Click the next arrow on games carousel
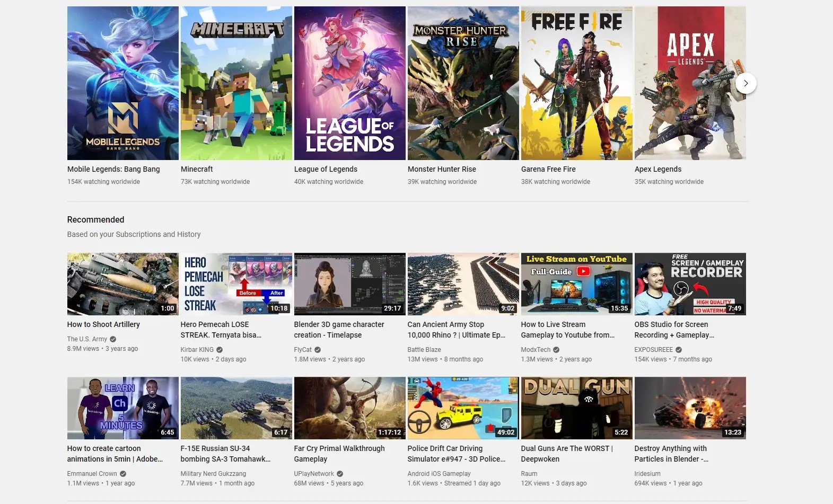Screen dimensions: 833x504 pyautogui.click(x=746, y=83)
